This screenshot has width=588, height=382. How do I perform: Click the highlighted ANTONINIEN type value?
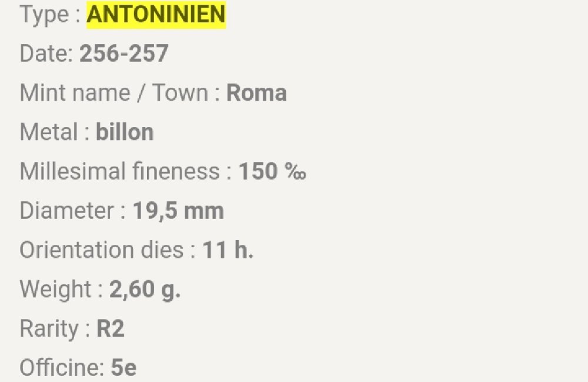click(x=156, y=15)
